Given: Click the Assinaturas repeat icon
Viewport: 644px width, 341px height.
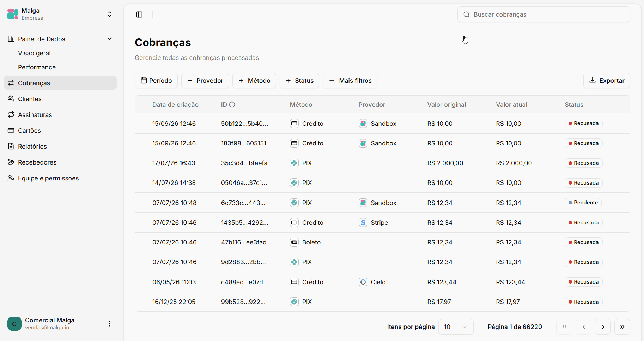Looking at the screenshot, I should click(x=11, y=114).
